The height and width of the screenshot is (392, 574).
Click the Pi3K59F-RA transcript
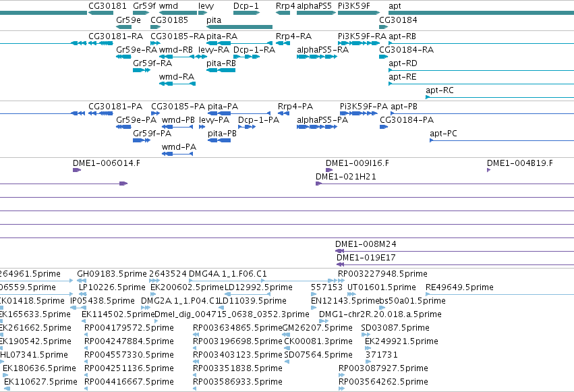[x=359, y=43]
